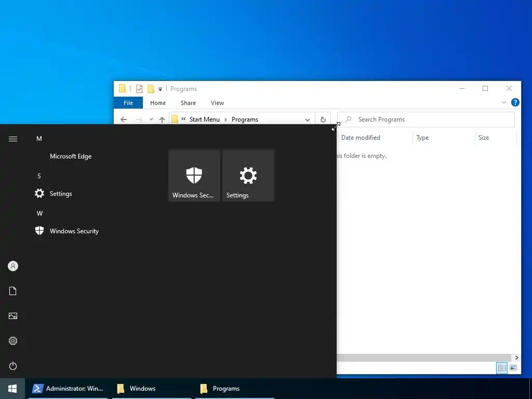Open Microsoft Edge from app list
Viewport: 532px width, 399px height.
(x=71, y=156)
